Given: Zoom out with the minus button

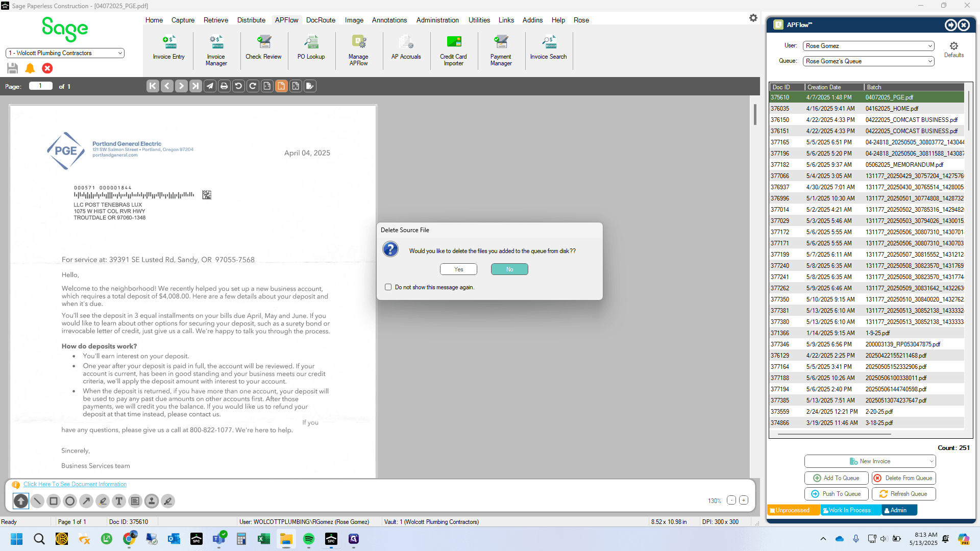Looking at the screenshot, I should point(731,500).
